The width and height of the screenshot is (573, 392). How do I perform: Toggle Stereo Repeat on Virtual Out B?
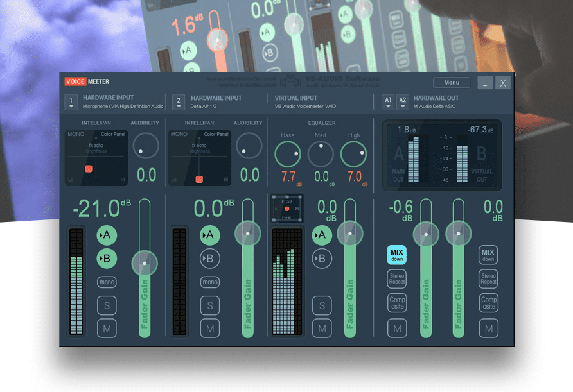[x=488, y=278]
